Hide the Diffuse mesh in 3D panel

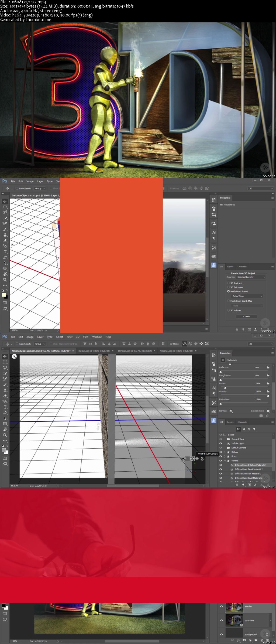click(x=221, y=452)
